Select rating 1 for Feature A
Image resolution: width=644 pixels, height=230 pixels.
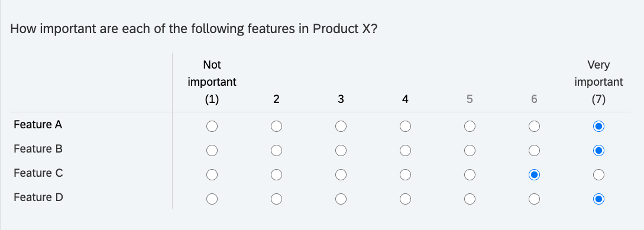coord(212,127)
